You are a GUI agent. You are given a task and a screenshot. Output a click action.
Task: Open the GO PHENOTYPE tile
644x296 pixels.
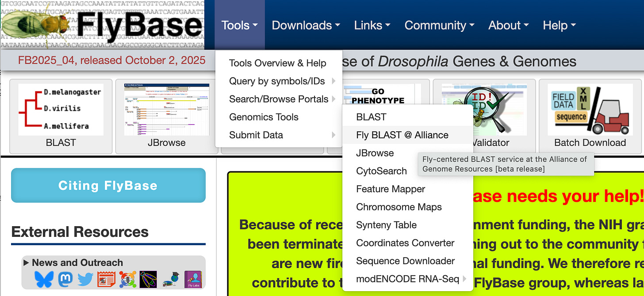pos(378,93)
